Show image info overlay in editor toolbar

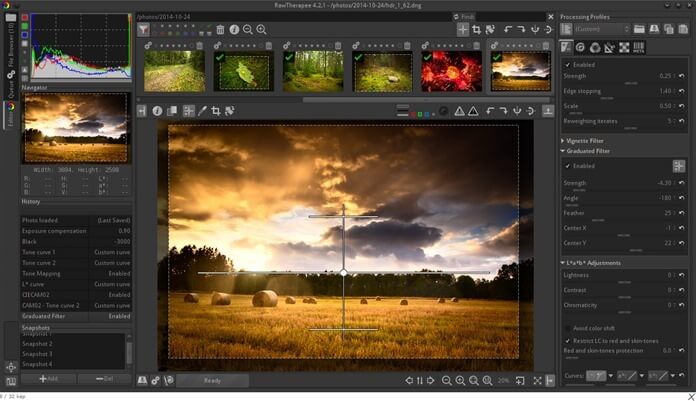[x=157, y=111]
